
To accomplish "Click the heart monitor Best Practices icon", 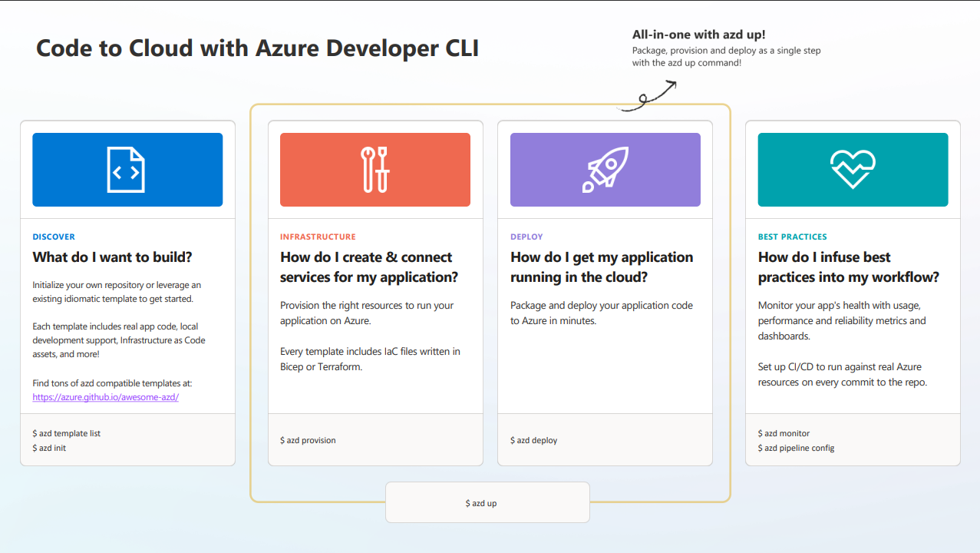I will (853, 169).
